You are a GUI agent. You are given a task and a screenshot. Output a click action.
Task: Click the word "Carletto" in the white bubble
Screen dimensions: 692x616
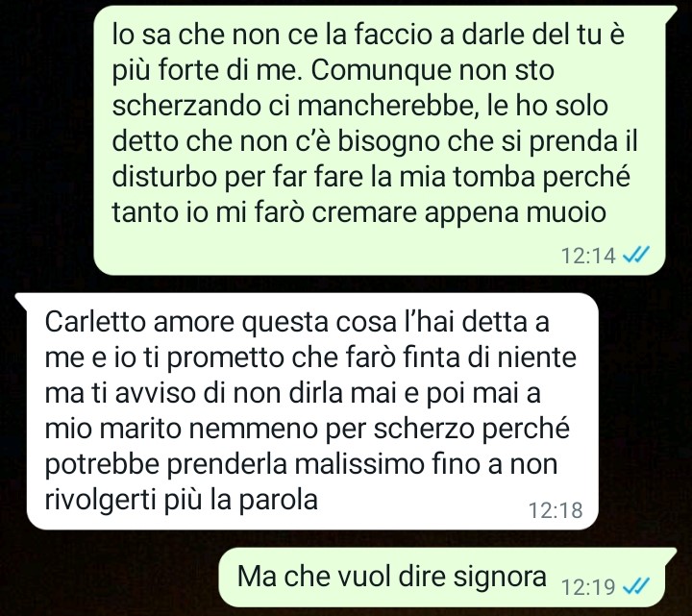(95, 322)
